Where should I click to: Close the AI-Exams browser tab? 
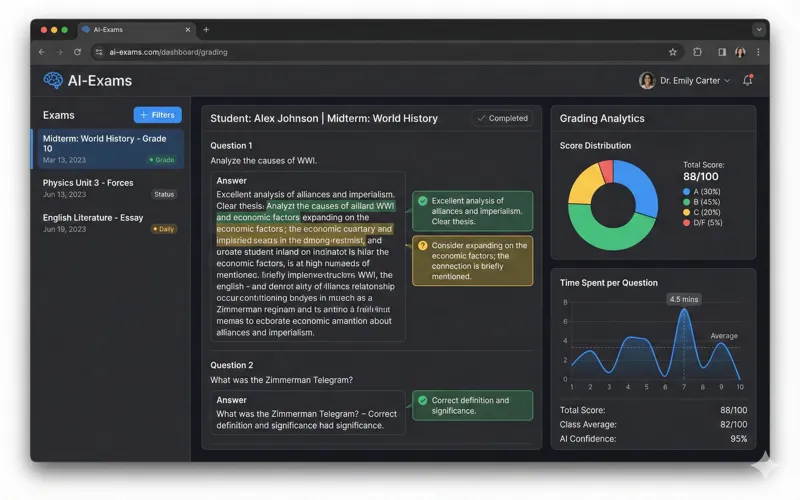click(x=188, y=30)
